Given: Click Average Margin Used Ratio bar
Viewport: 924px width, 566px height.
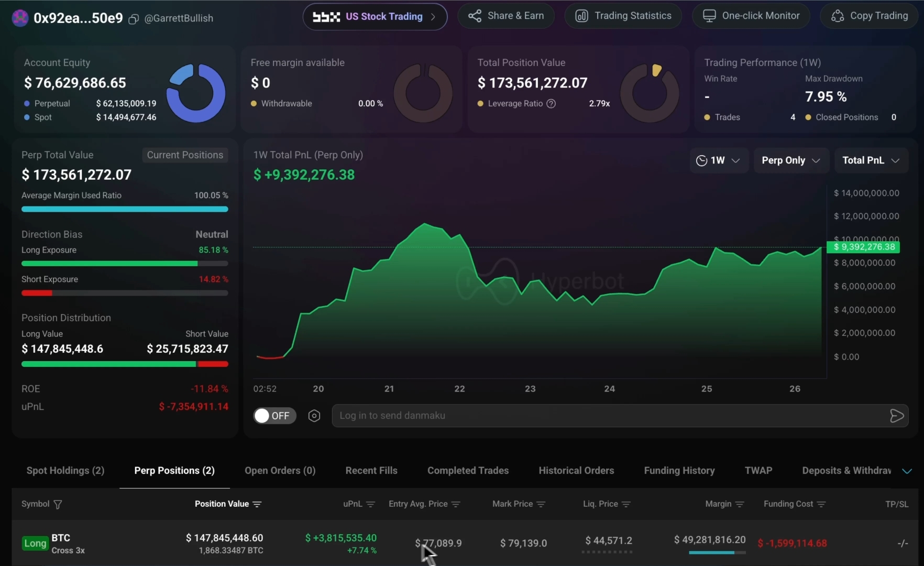Looking at the screenshot, I should [x=125, y=209].
